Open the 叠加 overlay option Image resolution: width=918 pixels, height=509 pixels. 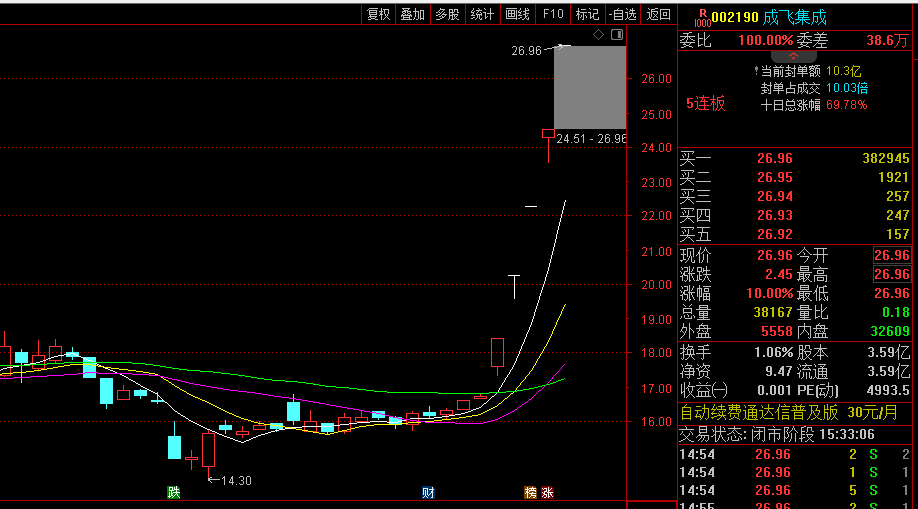tap(412, 15)
